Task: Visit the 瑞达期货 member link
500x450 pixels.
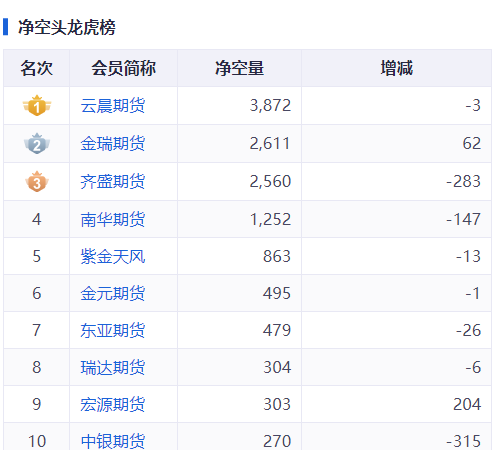Action: coord(113,367)
